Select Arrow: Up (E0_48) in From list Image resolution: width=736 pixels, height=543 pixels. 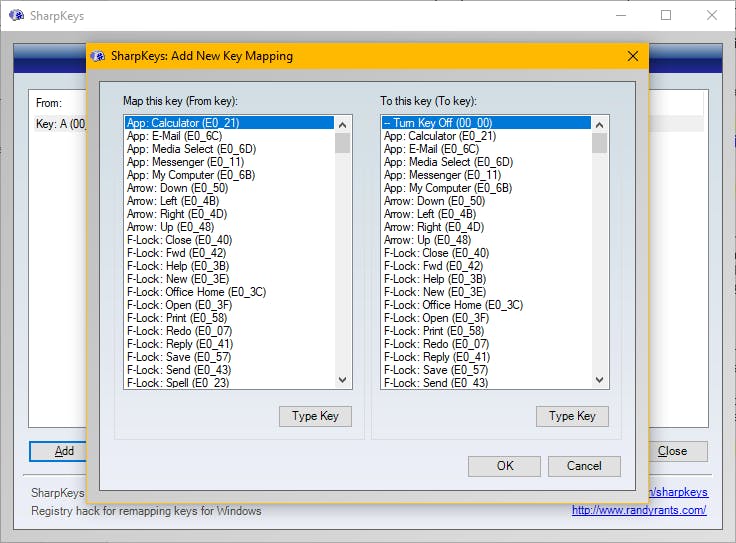pyautogui.click(x=230, y=227)
